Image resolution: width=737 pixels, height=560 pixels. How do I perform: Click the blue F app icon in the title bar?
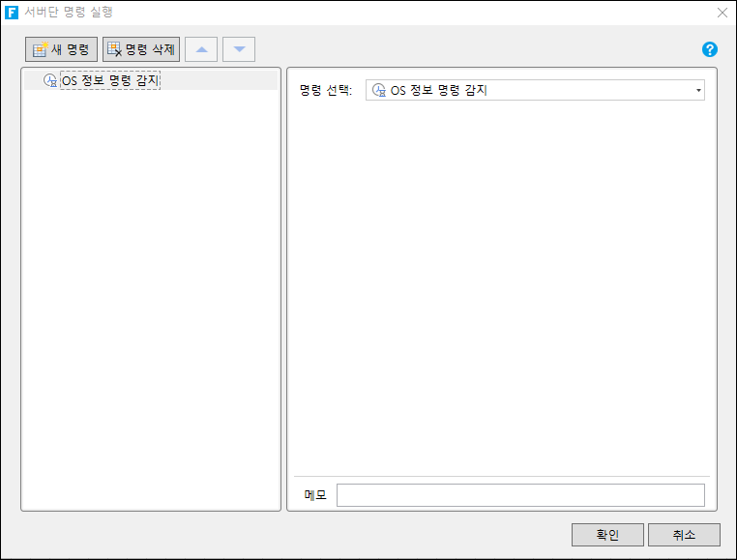[13, 13]
